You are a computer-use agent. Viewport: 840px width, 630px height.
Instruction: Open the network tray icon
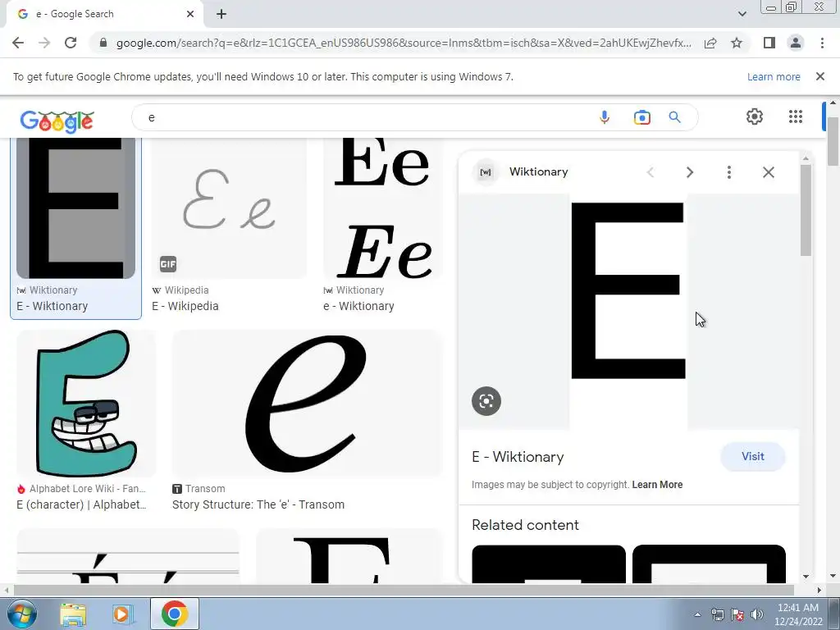[x=718, y=615]
